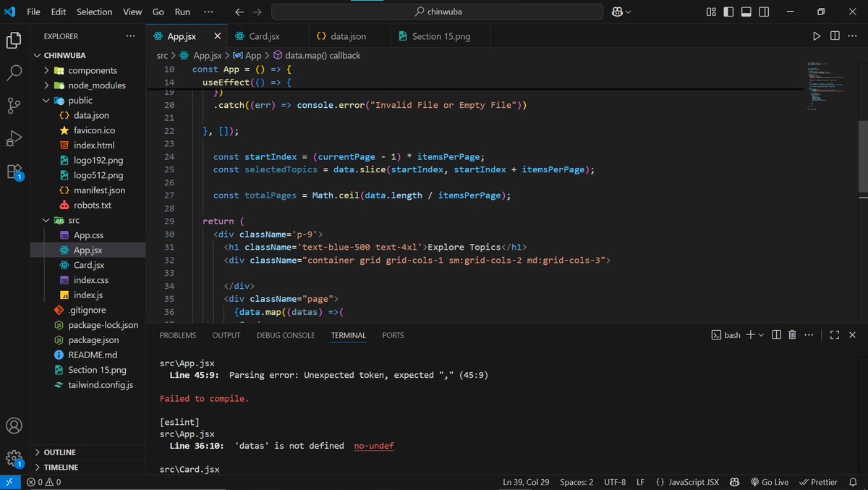Click the chinwuba command center search box

[x=437, y=12]
